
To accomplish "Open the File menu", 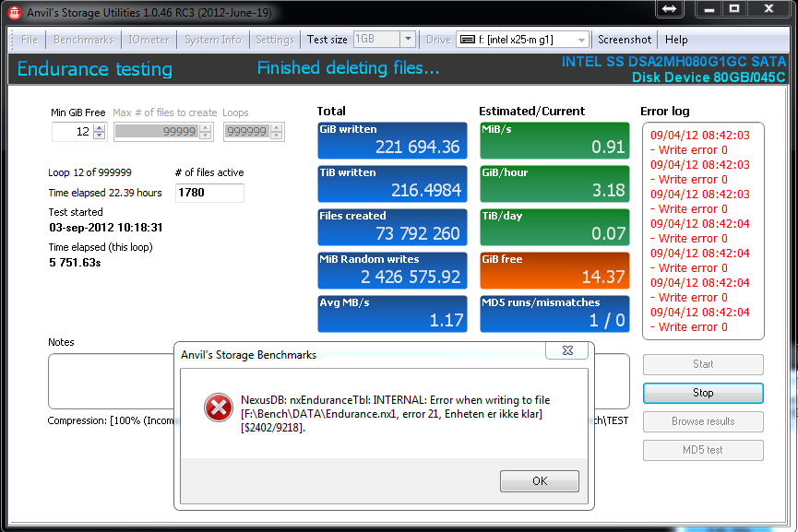I will coord(29,40).
